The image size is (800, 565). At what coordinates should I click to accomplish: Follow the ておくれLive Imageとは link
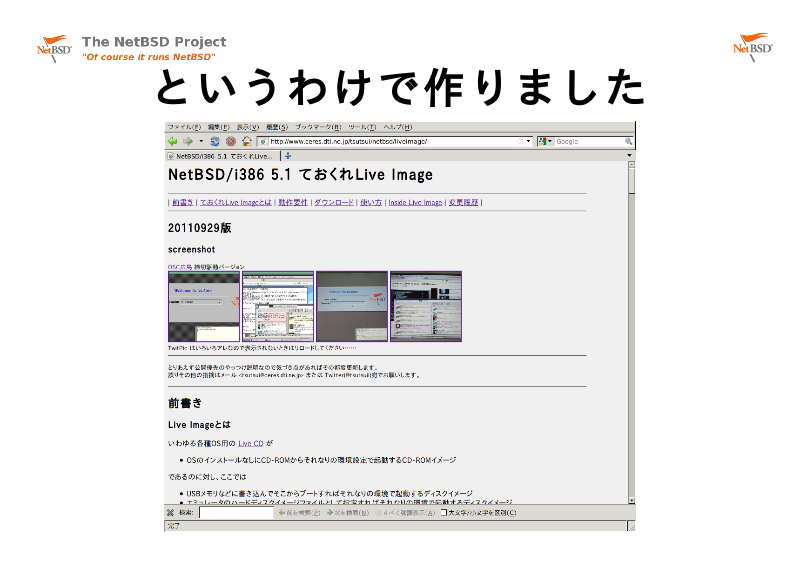tap(235, 203)
